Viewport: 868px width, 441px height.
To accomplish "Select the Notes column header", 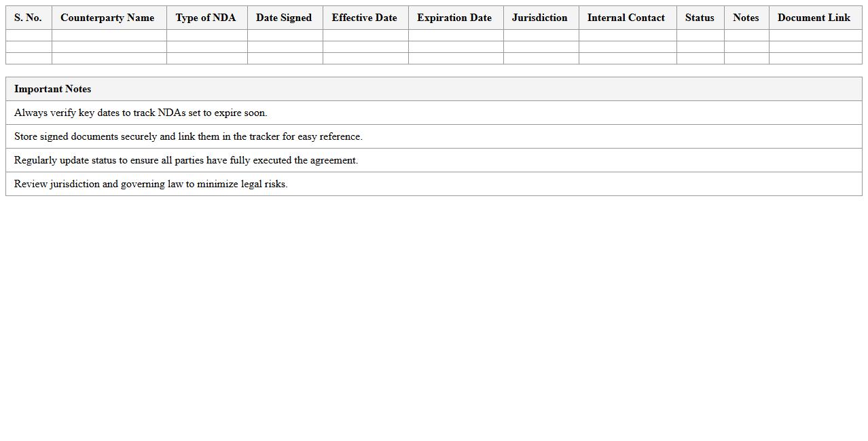I will [746, 18].
